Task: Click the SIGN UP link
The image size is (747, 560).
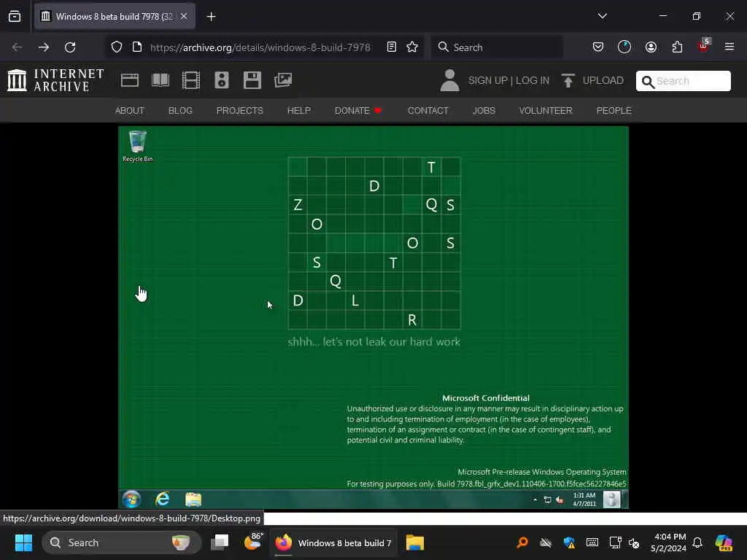Action: pyautogui.click(x=488, y=80)
